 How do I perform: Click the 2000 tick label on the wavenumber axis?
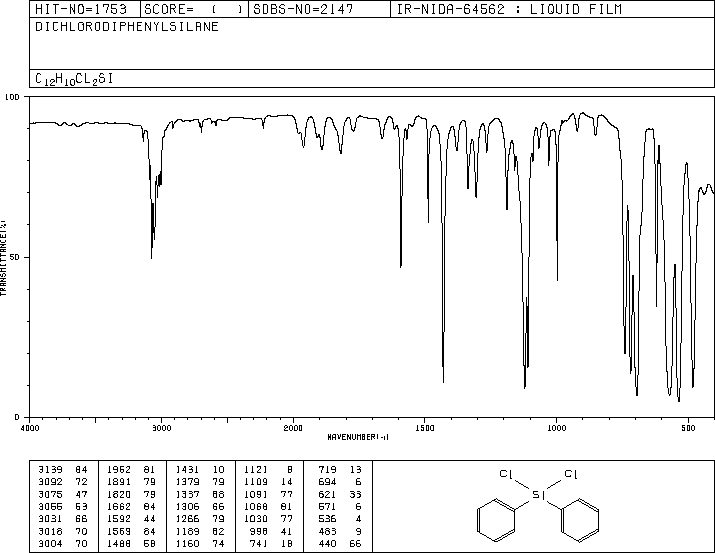pyautogui.click(x=293, y=428)
